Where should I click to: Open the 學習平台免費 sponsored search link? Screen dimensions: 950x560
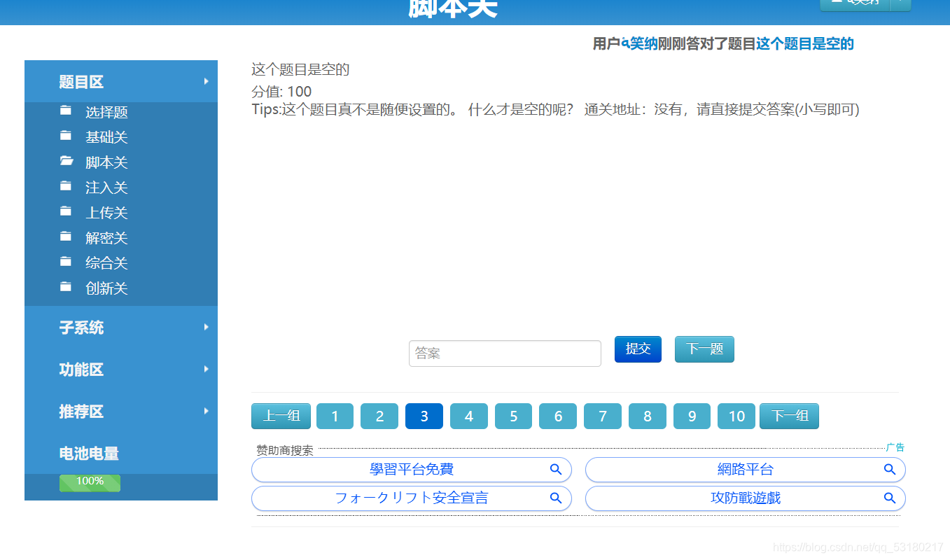[x=412, y=470]
